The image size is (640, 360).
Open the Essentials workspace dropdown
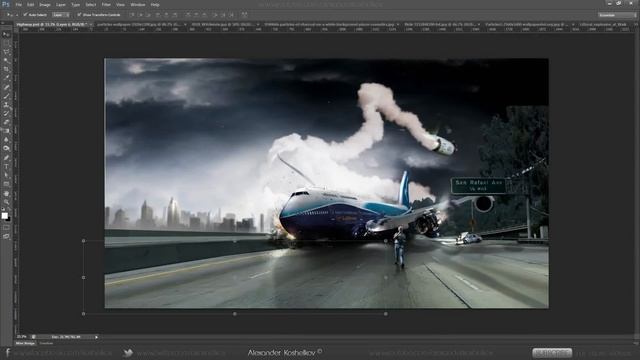(x=617, y=15)
